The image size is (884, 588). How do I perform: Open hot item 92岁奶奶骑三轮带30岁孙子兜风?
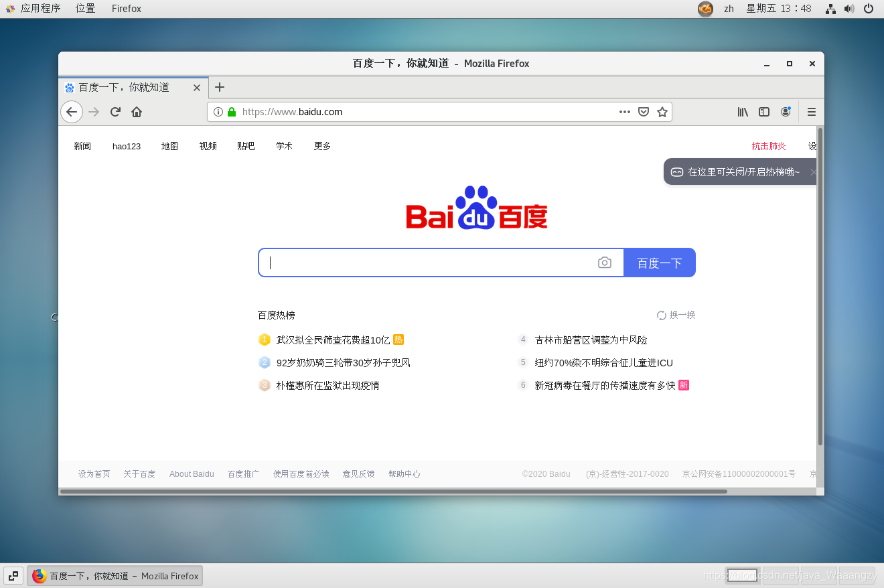pyautogui.click(x=343, y=363)
